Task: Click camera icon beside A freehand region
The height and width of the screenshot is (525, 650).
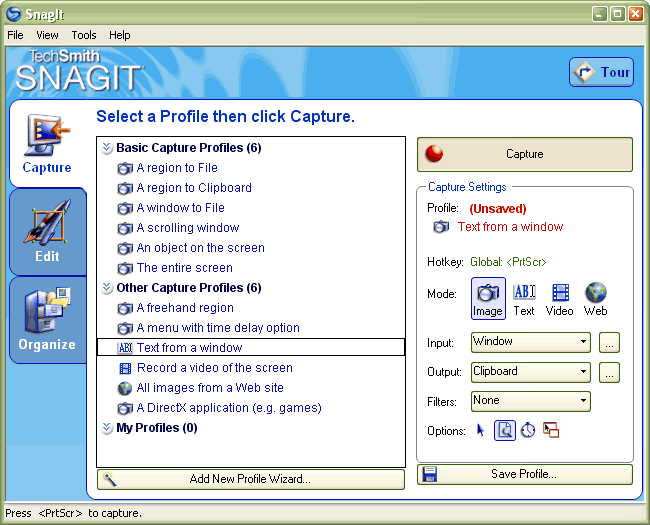Action: pos(125,308)
